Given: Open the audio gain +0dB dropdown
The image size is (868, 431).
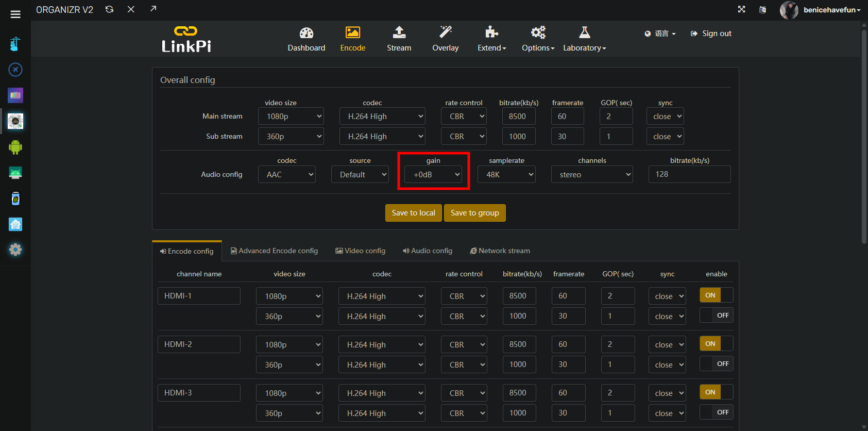Looking at the screenshot, I should tap(433, 175).
